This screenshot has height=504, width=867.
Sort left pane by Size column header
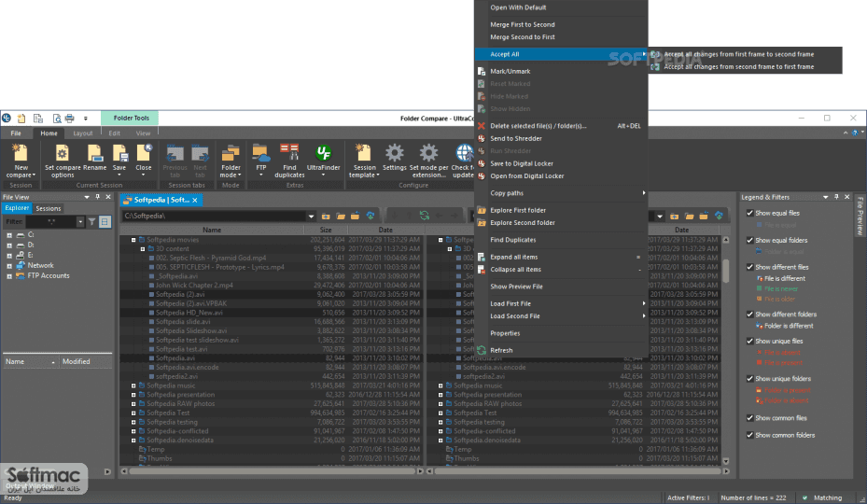pos(326,230)
